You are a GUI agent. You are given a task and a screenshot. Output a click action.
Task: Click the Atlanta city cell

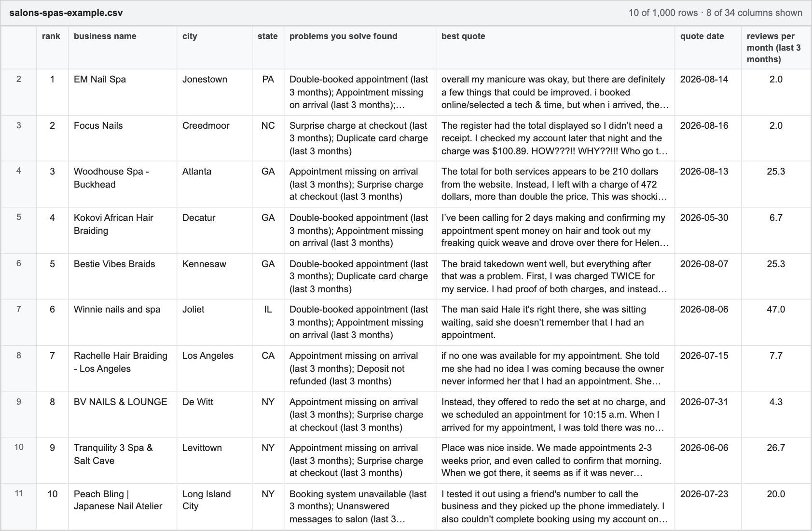click(214, 184)
